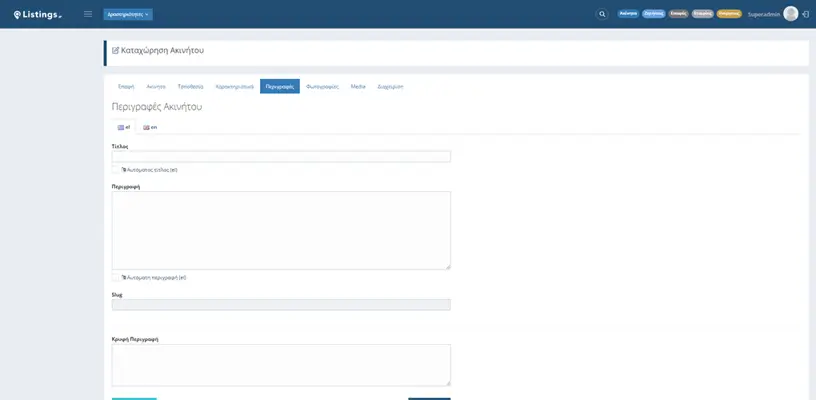Viewport: 816px width, 400px height.
Task: Go to the orange Υπηρεσίες pill shortcut
Action: point(729,14)
